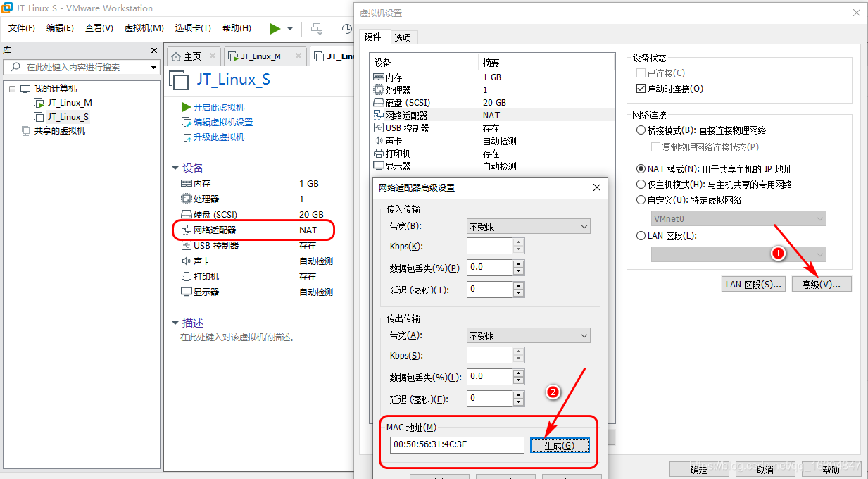The width and height of the screenshot is (868, 479).
Task: Select NAT 模式(N) radio button
Action: pyautogui.click(x=641, y=169)
